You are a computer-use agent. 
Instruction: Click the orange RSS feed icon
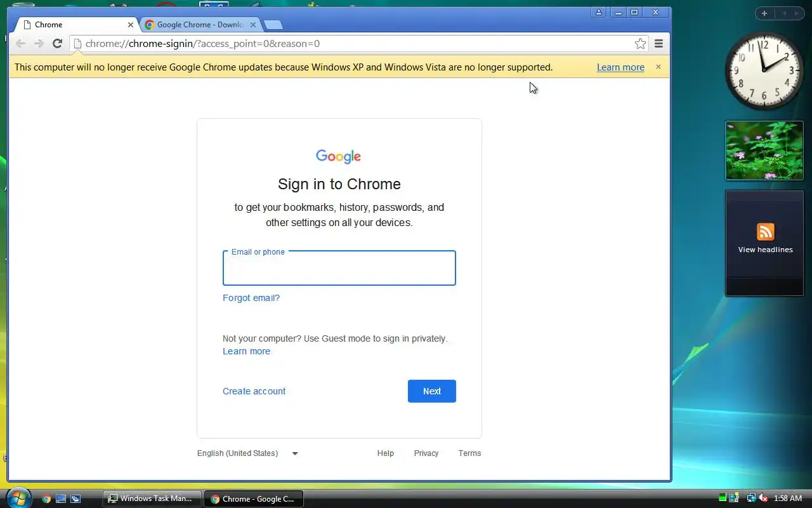pyautogui.click(x=766, y=232)
